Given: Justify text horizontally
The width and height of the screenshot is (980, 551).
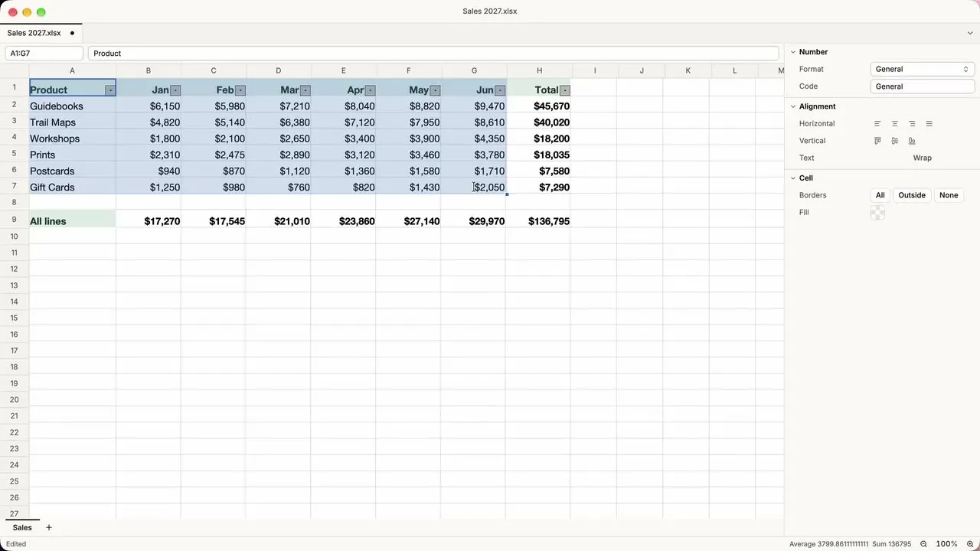Looking at the screenshot, I should [x=929, y=123].
